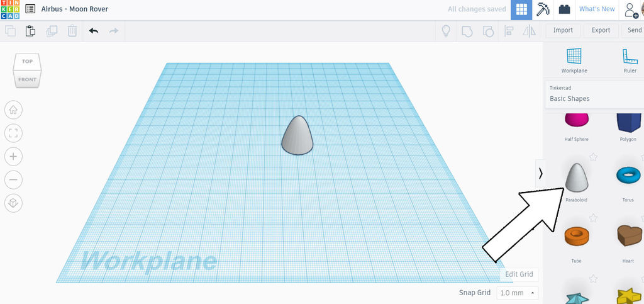Select the paraboloid on the workplane
Viewport: 644px width, 304px height.
(x=297, y=136)
